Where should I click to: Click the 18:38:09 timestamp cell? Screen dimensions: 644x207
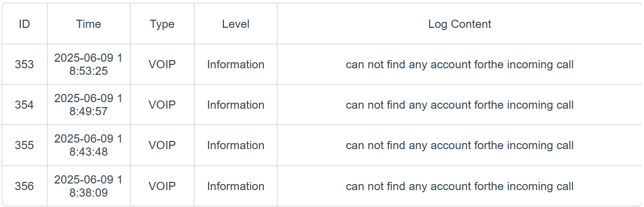pyautogui.click(x=88, y=186)
